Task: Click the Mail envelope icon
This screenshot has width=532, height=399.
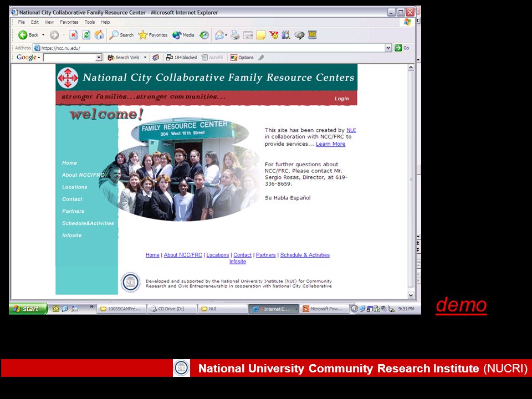Action: click(x=219, y=35)
